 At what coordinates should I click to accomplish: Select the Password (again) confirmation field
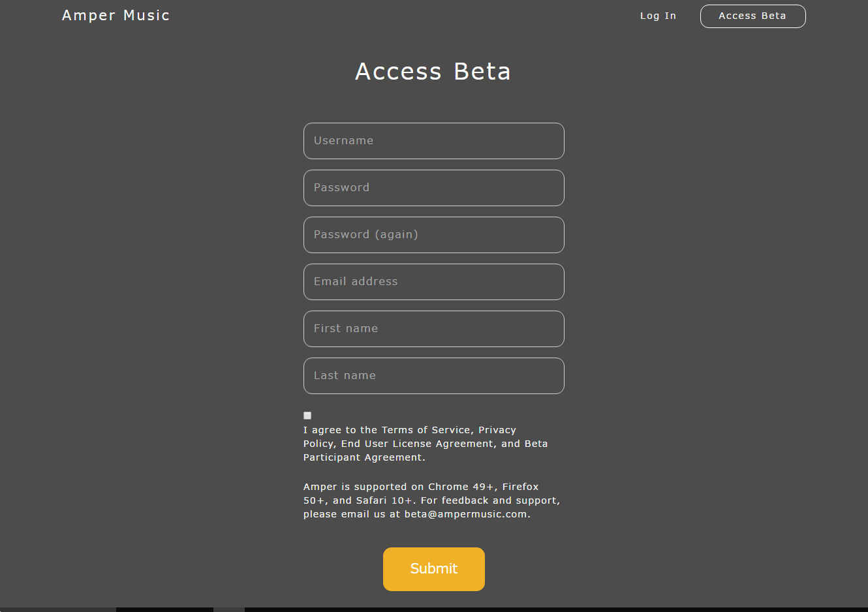(433, 235)
